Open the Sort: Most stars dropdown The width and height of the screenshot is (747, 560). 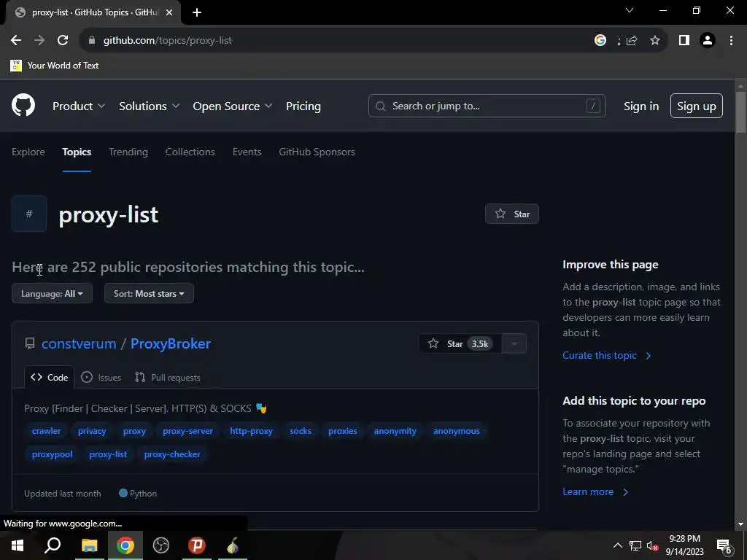(149, 293)
